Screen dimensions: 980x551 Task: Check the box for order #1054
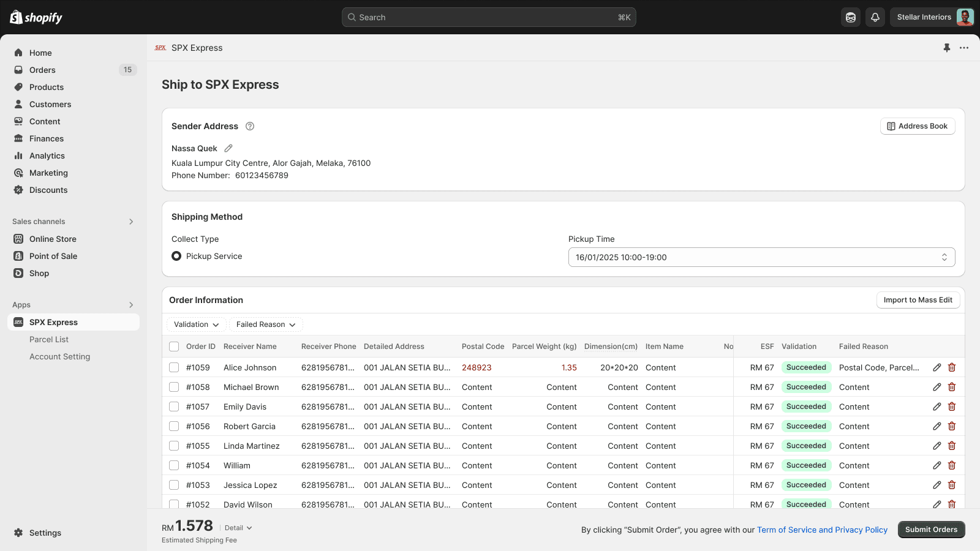pyautogui.click(x=174, y=465)
